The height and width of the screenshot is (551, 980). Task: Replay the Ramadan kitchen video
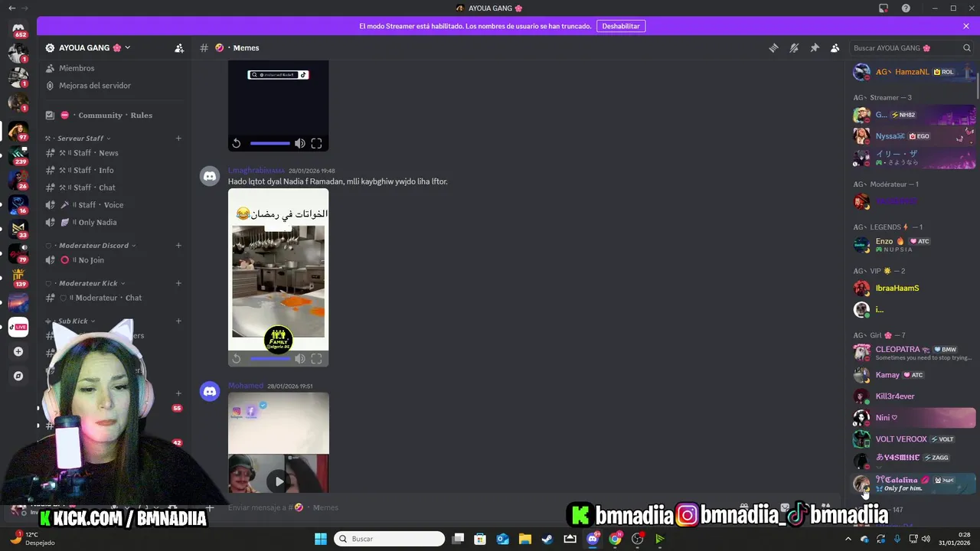(x=237, y=358)
